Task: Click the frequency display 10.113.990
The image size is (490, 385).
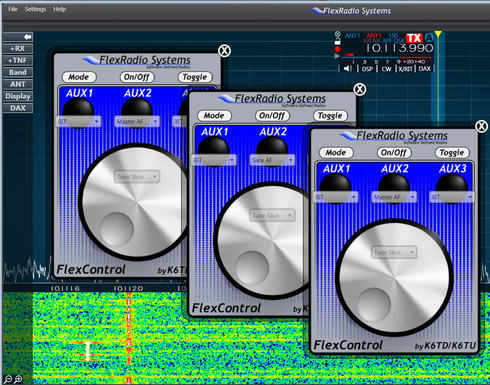Action: 399,49
